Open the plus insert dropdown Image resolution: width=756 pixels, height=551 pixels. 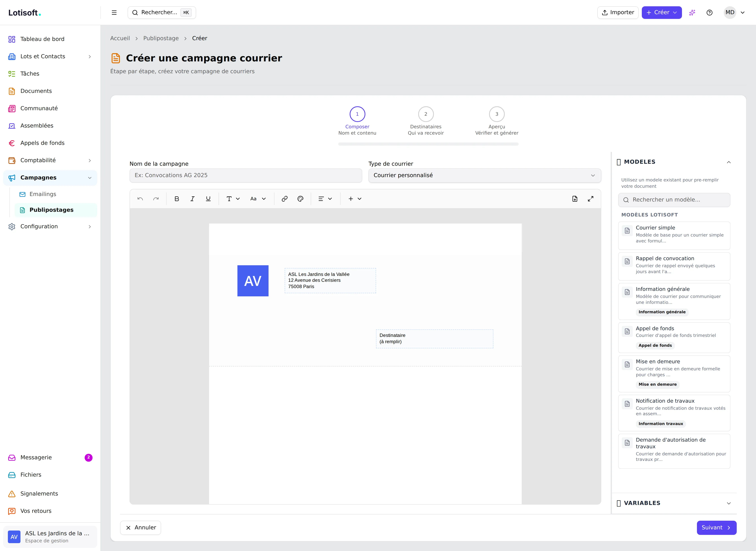[355, 199]
